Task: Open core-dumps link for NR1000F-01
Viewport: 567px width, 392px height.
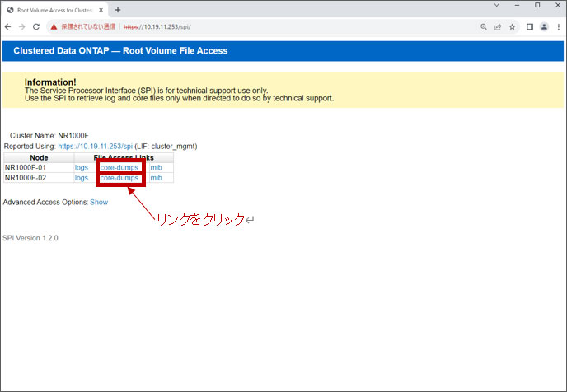Action: (x=119, y=168)
